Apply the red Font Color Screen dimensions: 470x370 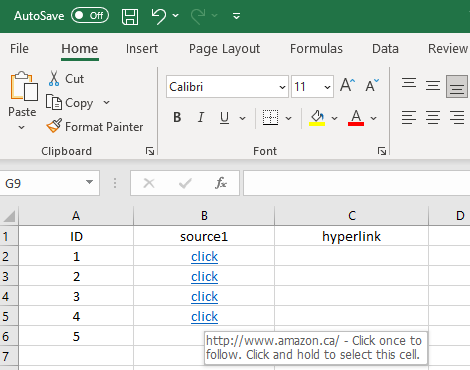[x=356, y=118]
